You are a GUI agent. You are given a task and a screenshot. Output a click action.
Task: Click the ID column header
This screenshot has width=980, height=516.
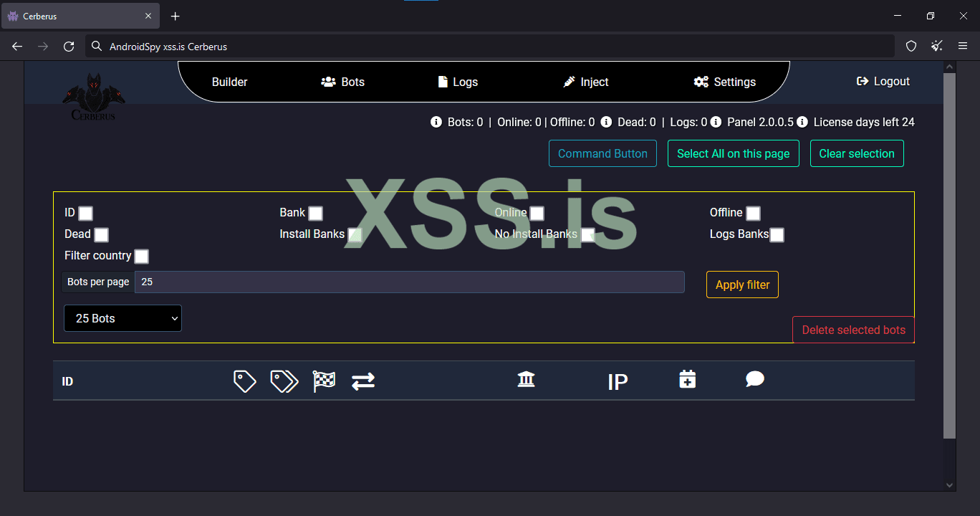click(x=67, y=381)
